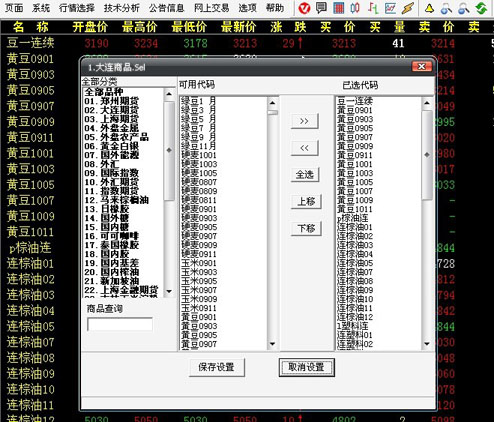Select 连塑料01 in 已选代码 list
Image resolution: width=494 pixels, height=422 pixels.
(x=355, y=335)
